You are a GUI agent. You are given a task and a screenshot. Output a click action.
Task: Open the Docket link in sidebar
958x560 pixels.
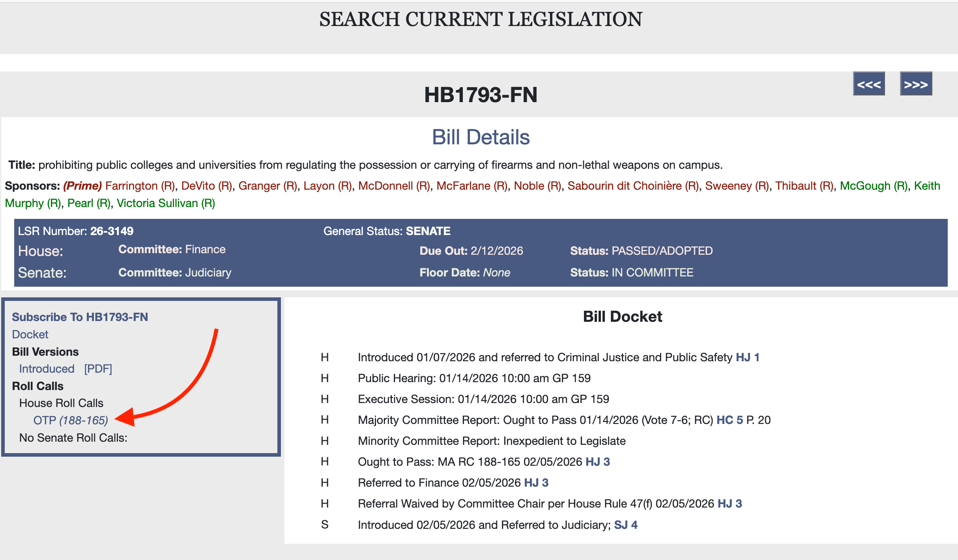pyautogui.click(x=30, y=334)
